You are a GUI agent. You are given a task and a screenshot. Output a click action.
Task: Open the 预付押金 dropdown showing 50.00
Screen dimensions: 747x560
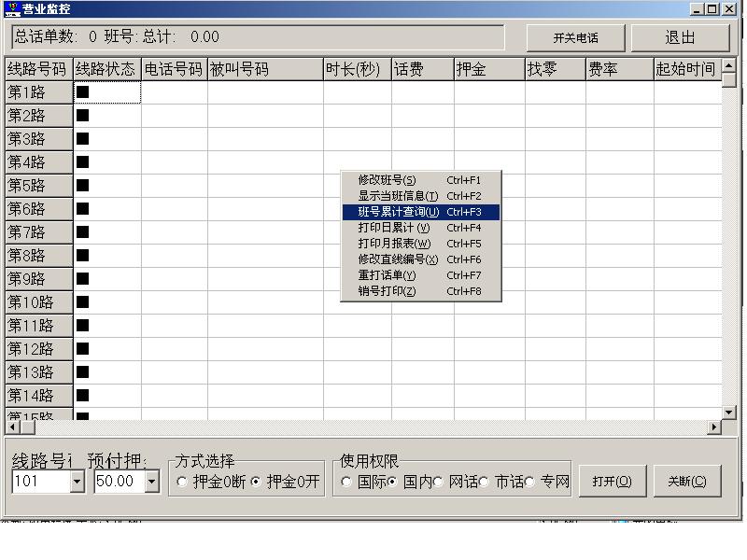coord(152,483)
